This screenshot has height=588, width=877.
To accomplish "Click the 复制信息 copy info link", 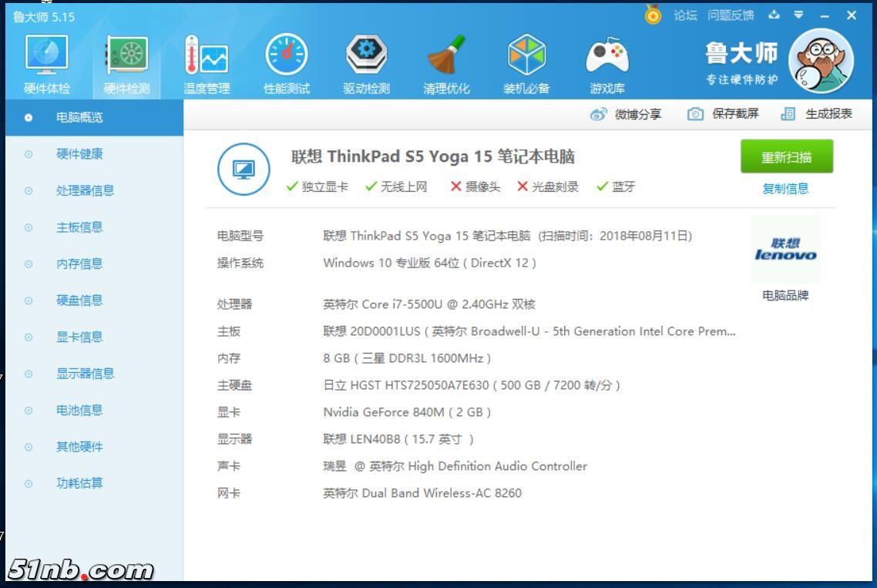I will (787, 187).
